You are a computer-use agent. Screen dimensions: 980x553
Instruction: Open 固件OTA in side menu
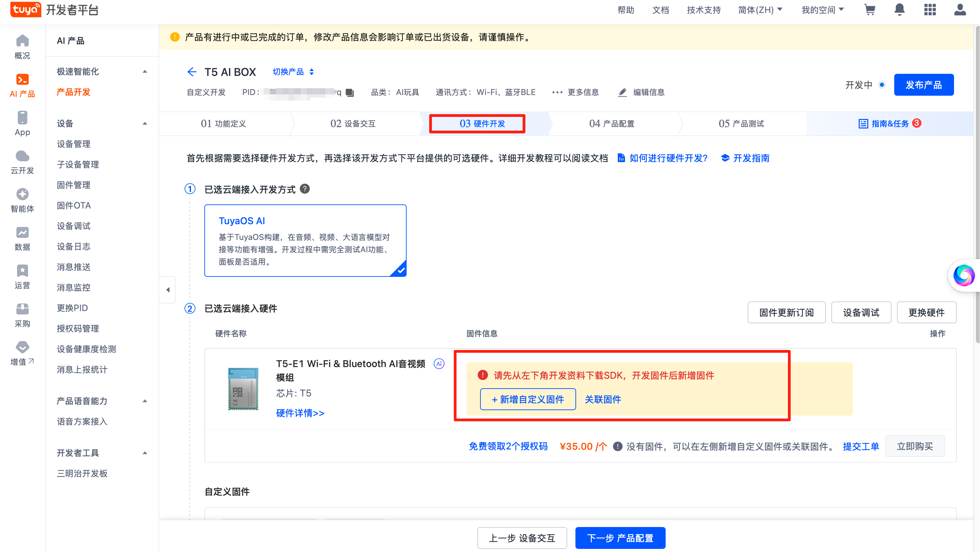click(74, 205)
